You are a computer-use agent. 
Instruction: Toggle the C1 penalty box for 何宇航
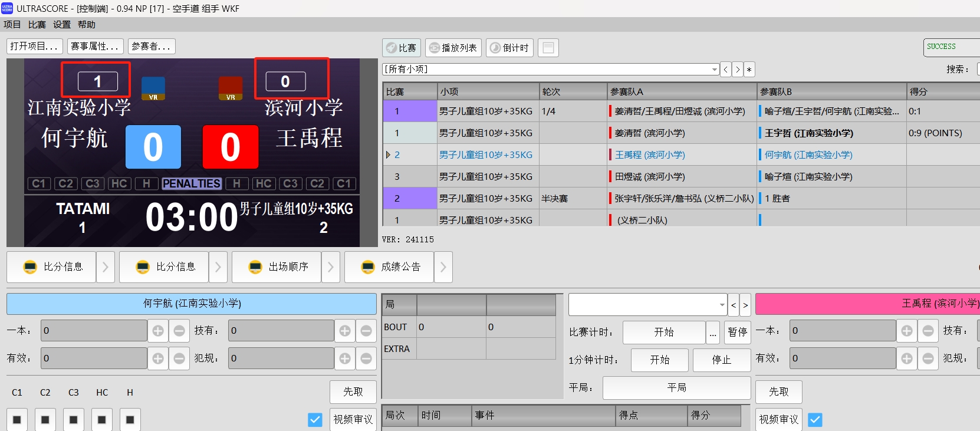click(17, 419)
